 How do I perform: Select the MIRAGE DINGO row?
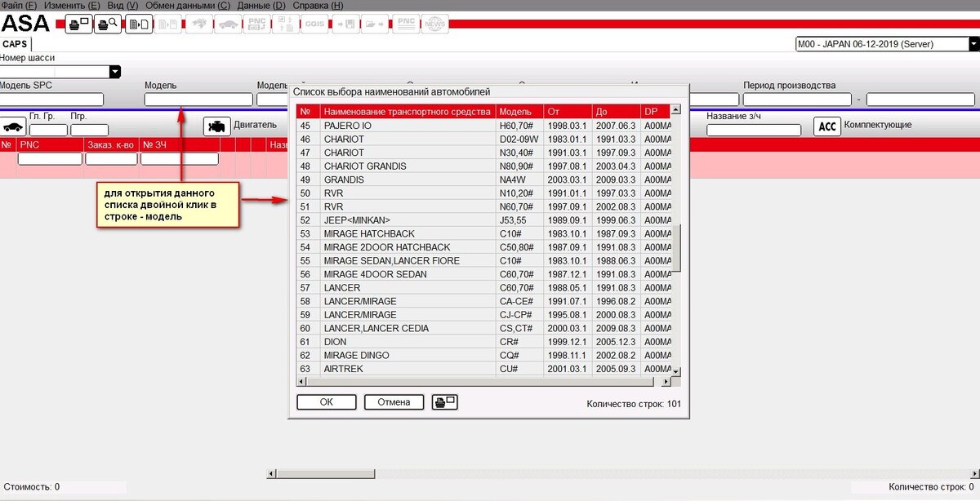pos(483,355)
